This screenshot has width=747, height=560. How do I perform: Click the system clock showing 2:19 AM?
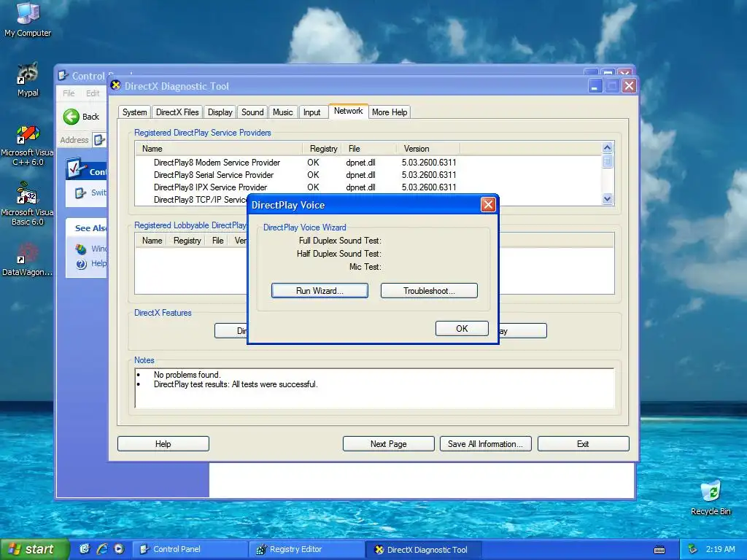[720, 549]
